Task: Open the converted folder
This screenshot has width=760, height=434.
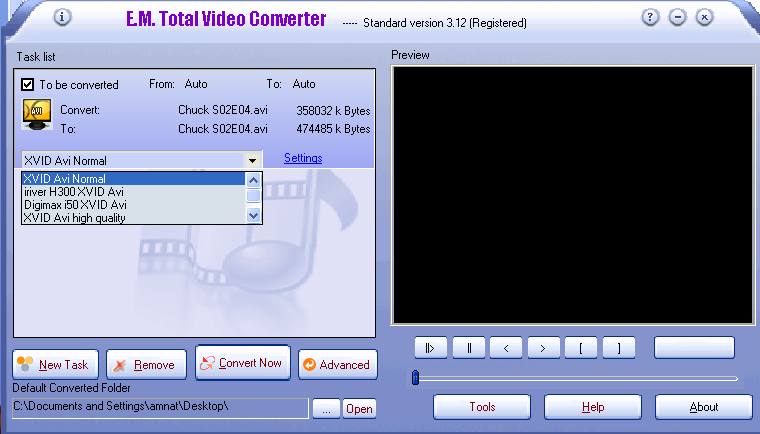Action: click(x=359, y=409)
